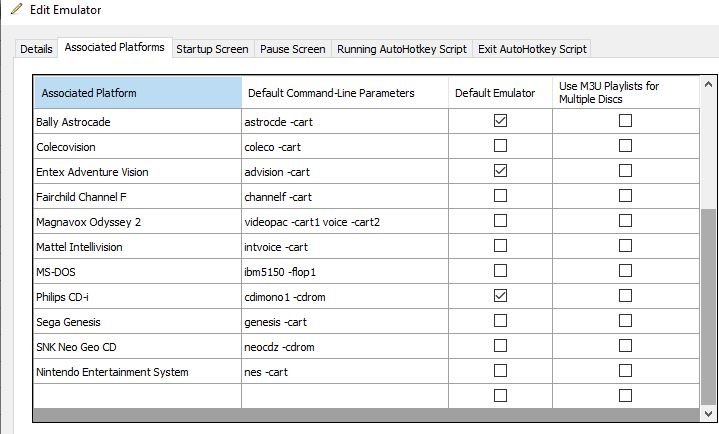Enable M3U Playlists for Colecovision
The image size is (719, 434).
click(x=625, y=145)
